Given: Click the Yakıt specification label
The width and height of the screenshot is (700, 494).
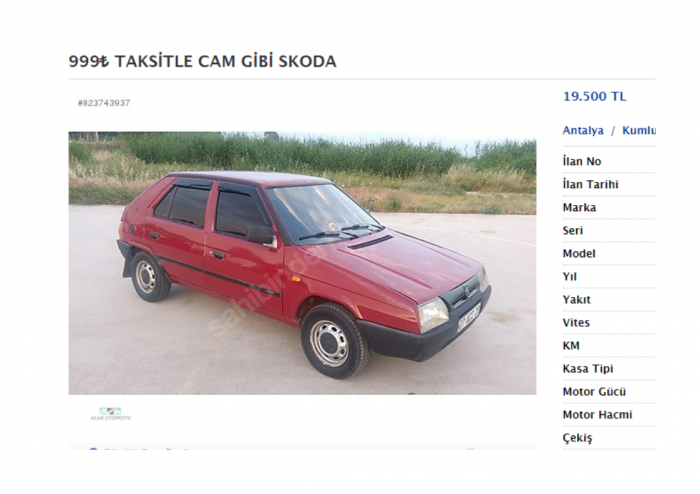Looking at the screenshot, I should (576, 299).
